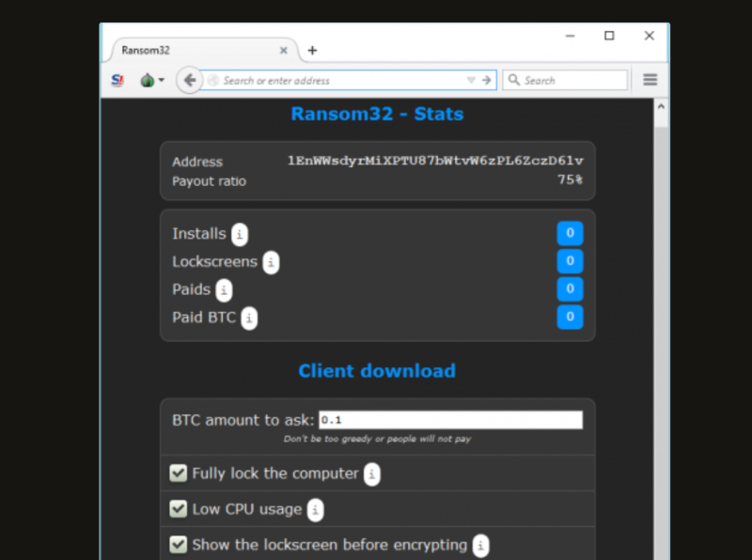This screenshot has height=560, width=752.
Task: Click the info icon next to Installs
Action: point(239,235)
